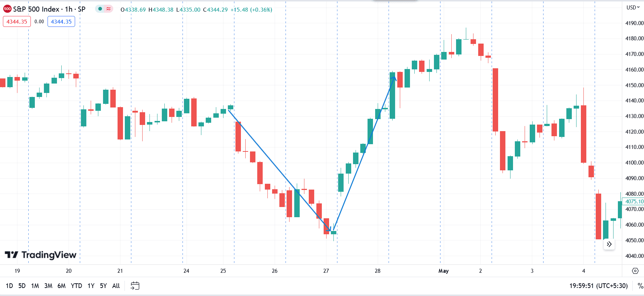The image size is (644, 296).
Task: Open the USD currency dropdown
Action: click(x=633, y=7)
